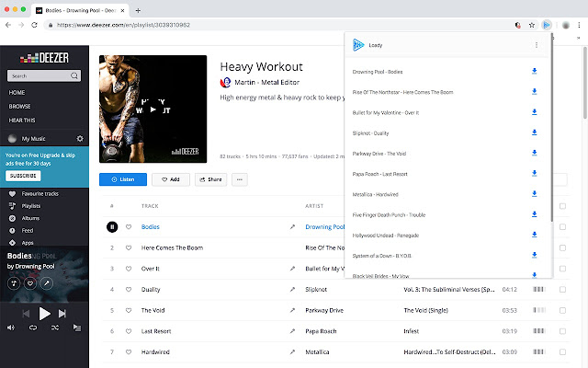Screen dimensions: 588x368
Task: Open Playlists in sidebar
Action: 30,206
